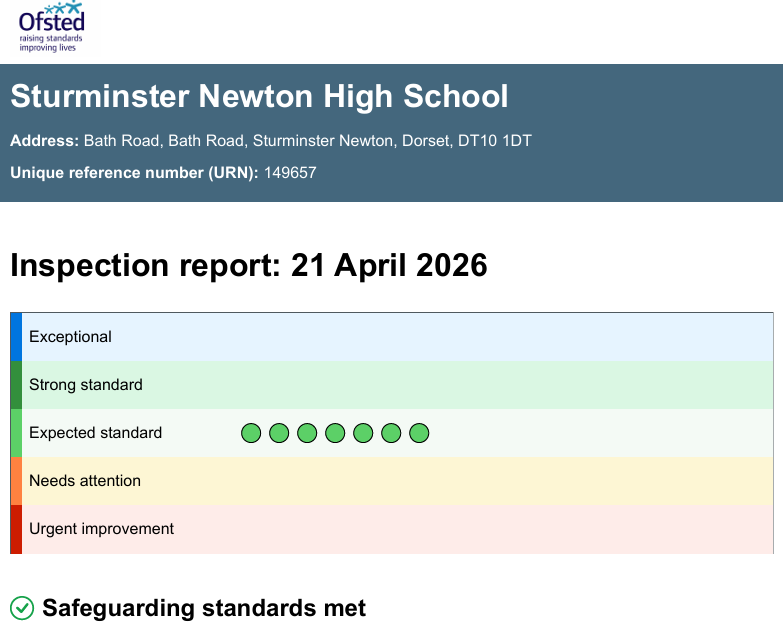Viewport: 783px width, 633px height.
Task: Click the Sturminster Newton High School title
Action: tap(259, 96)
